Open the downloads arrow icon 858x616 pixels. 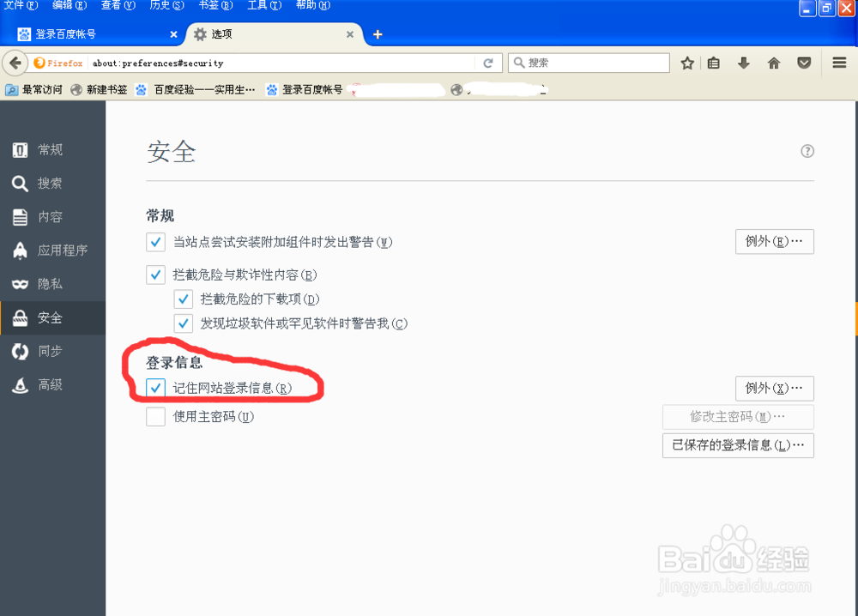coord(744,63)
